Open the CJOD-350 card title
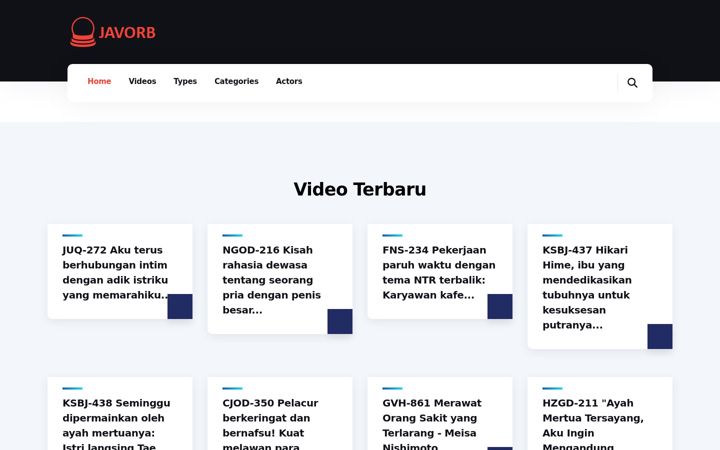 point(270,423)
